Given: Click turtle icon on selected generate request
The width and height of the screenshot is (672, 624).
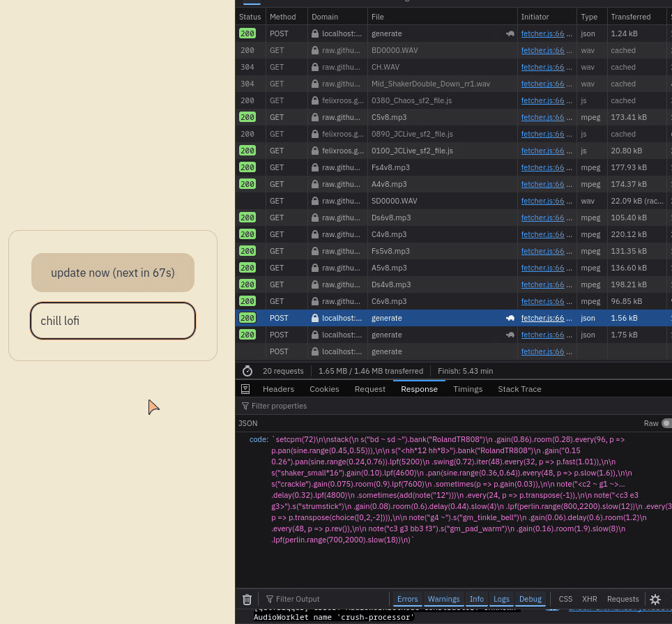Looking at the screenshot, I should pos(510,318).
